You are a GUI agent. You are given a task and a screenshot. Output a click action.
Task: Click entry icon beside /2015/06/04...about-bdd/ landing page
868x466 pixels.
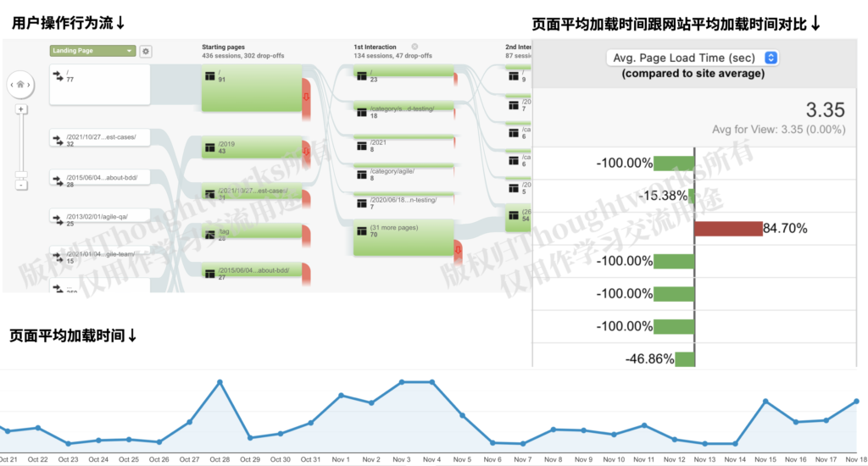[x=58, y=180]
